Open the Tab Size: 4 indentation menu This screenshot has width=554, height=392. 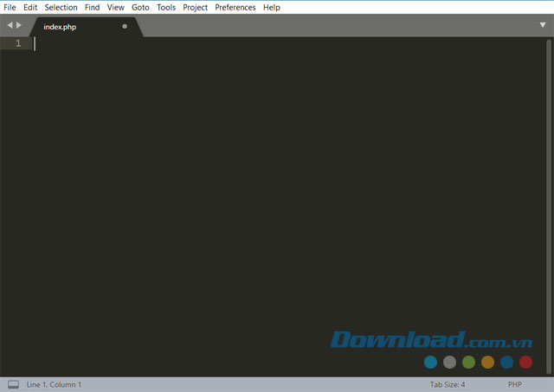click(448, 384)
